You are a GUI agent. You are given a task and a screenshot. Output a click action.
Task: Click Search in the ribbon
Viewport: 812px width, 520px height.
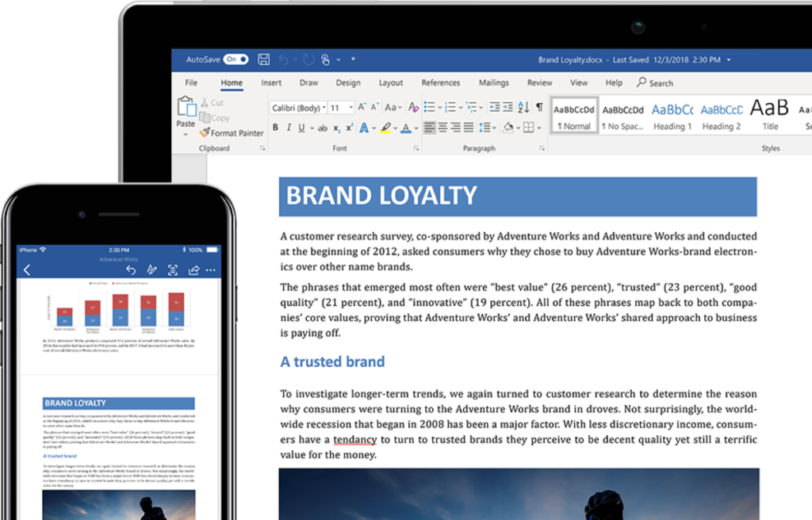coord(655,82)
